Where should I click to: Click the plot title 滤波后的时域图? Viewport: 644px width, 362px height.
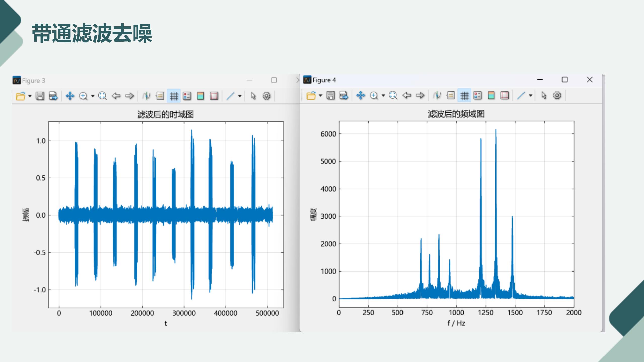(166, 114)
